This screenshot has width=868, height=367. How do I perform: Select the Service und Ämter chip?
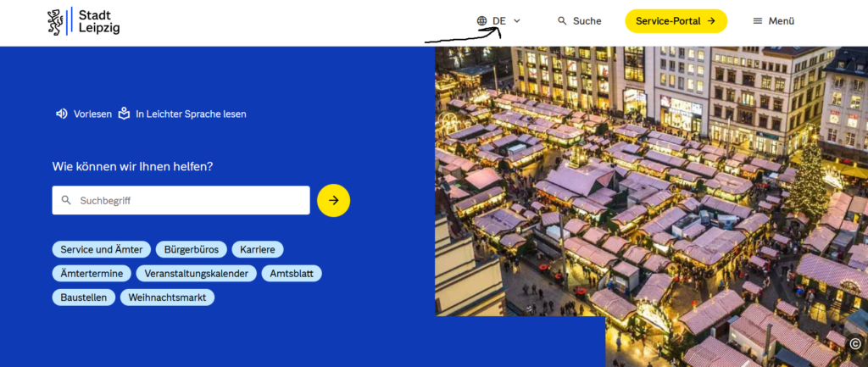102,250
